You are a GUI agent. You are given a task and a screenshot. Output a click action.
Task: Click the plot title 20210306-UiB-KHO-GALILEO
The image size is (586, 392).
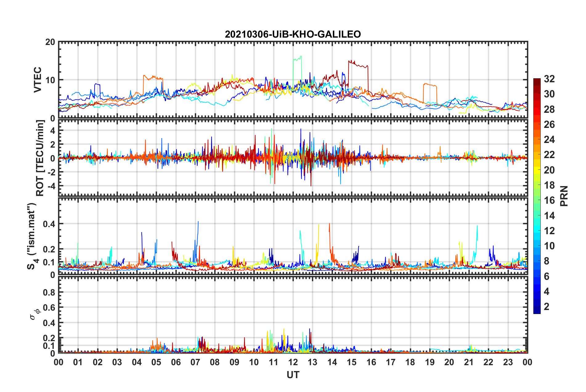point(293,34)
